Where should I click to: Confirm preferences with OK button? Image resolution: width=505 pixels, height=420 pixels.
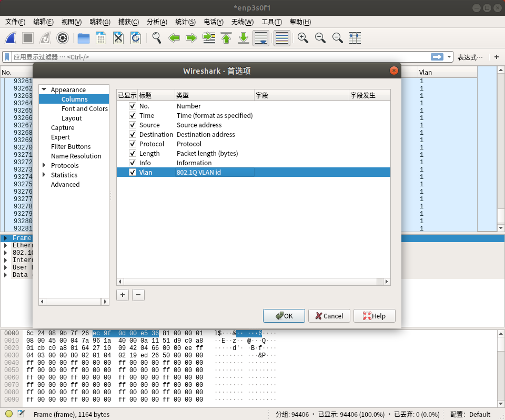click(x=284, y=316)
